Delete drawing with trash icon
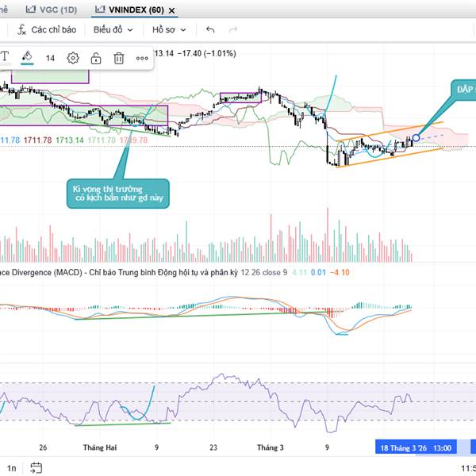The height and width of the screenshot is (476, 476). point(118,58)
